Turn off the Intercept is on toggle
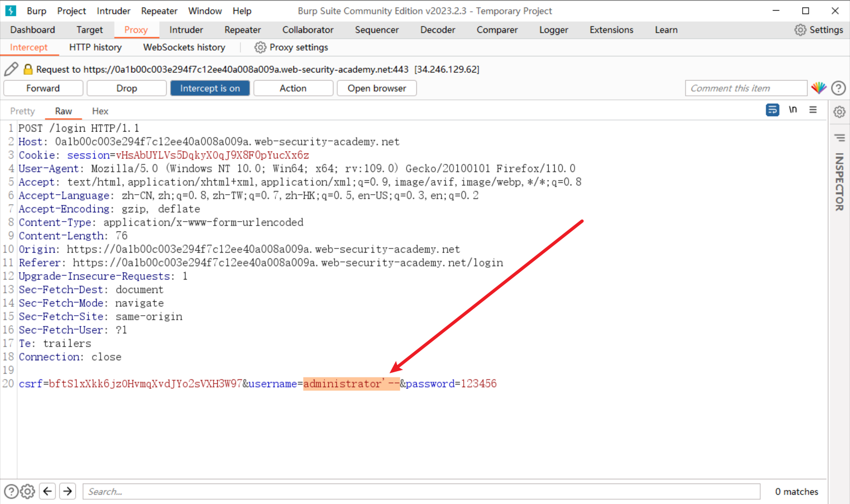Viewport: 850px width, 504px height. 210,88
